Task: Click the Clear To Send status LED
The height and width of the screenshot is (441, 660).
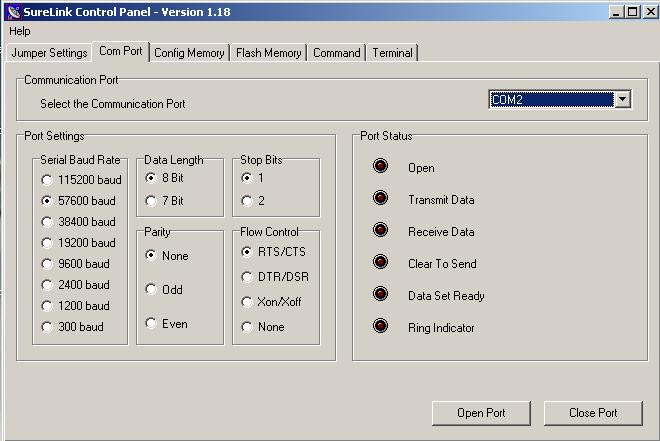Action: pos(381,262)
